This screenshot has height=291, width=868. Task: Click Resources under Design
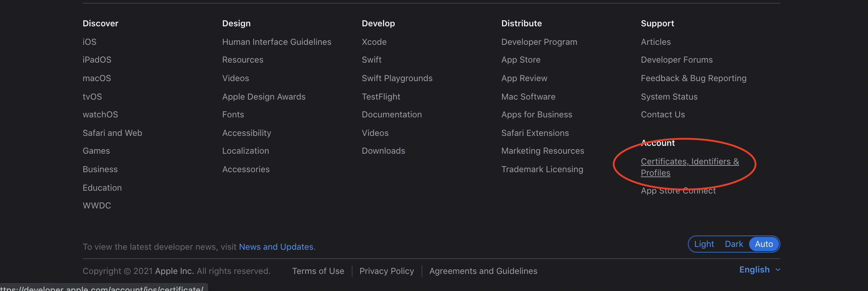point(243,60)
